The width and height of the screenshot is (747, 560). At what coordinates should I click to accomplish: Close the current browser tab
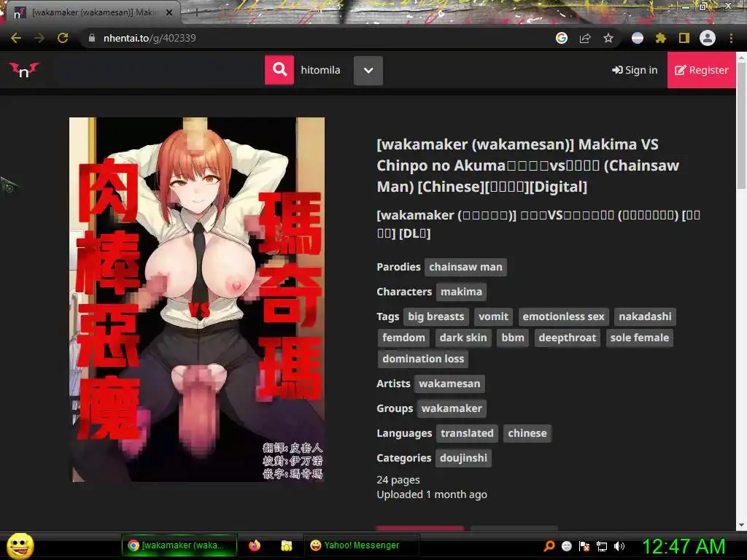coord(169,12)
